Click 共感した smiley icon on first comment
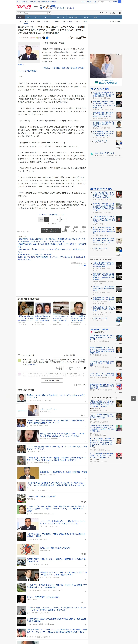The width and height of the screenshot is (138, 644). (57, 368)
